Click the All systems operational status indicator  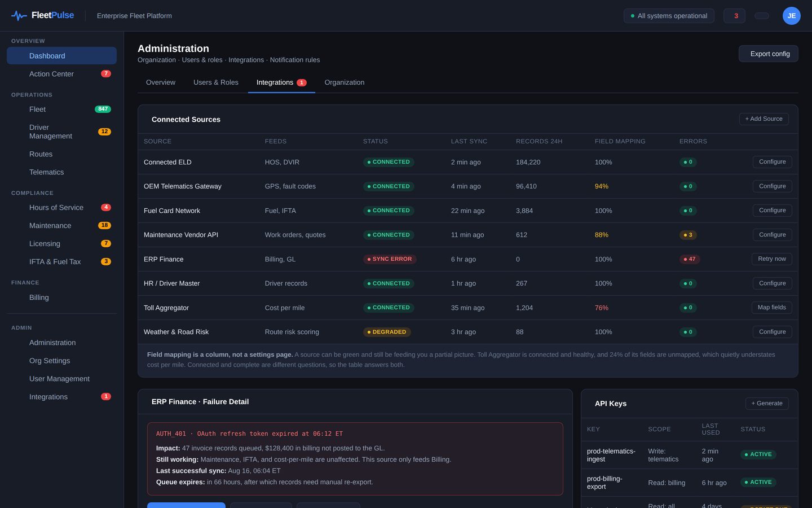tap(669, 16)
